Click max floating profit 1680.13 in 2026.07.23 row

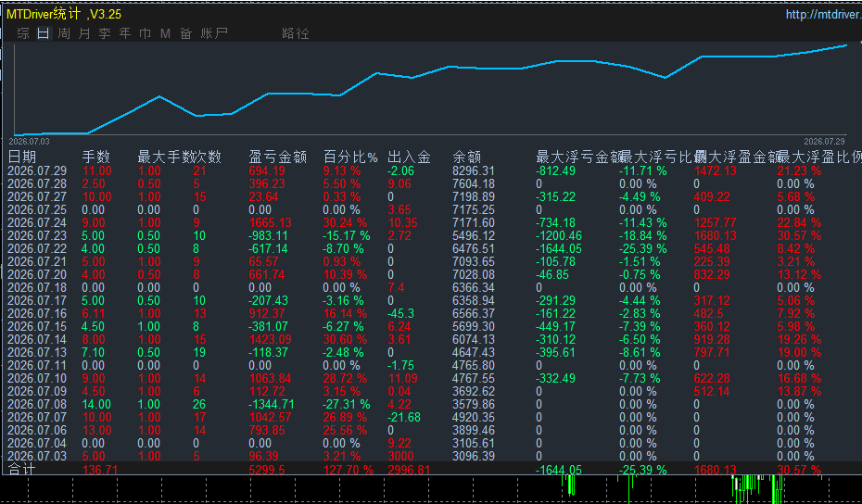(716, 235)
